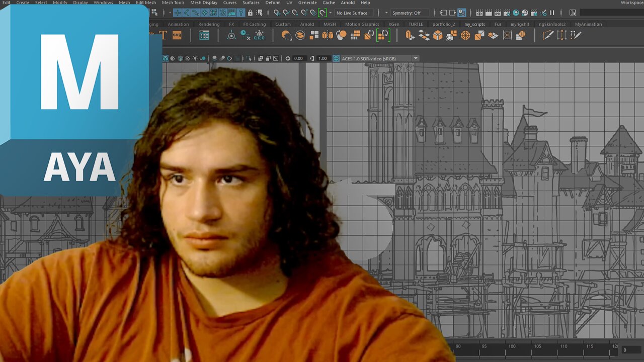Open Hypershade blue sphere icon

(x=516, y=13)
